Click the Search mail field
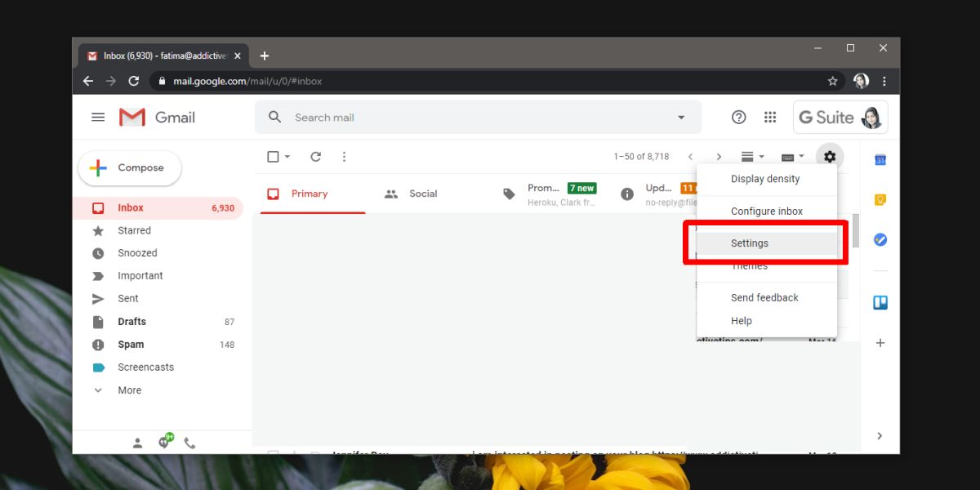Image resolution: width=980 pixels, height=490 pixels. (478, 118)
